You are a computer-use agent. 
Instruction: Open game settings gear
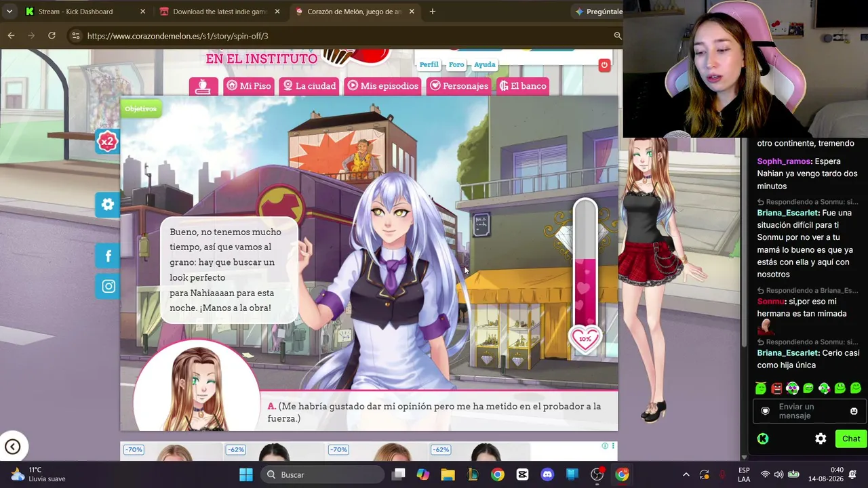(107, 204)
